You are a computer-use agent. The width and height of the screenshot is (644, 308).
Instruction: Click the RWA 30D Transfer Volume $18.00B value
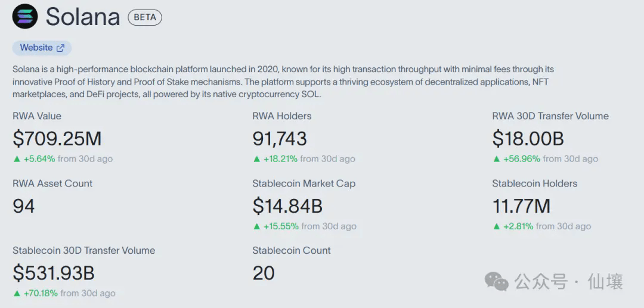tap(528, 139)
